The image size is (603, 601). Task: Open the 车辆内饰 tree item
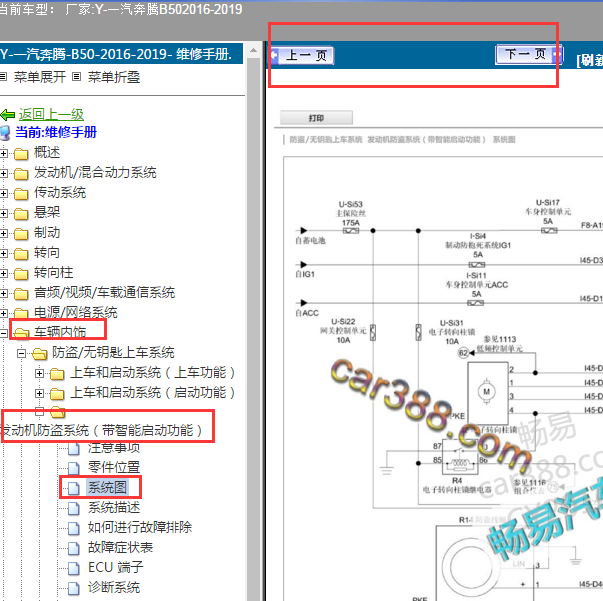click(x=60, y=332)
